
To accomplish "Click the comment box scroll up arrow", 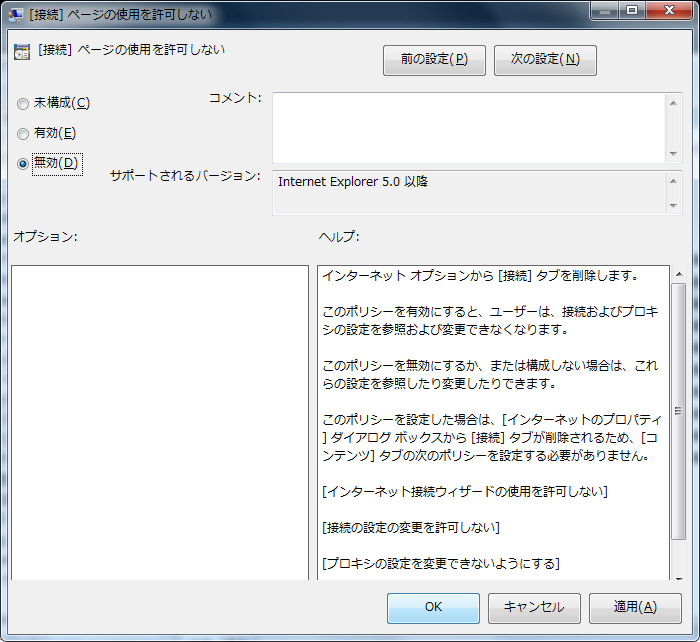I will pyautogui.click(x=673, y=101).
